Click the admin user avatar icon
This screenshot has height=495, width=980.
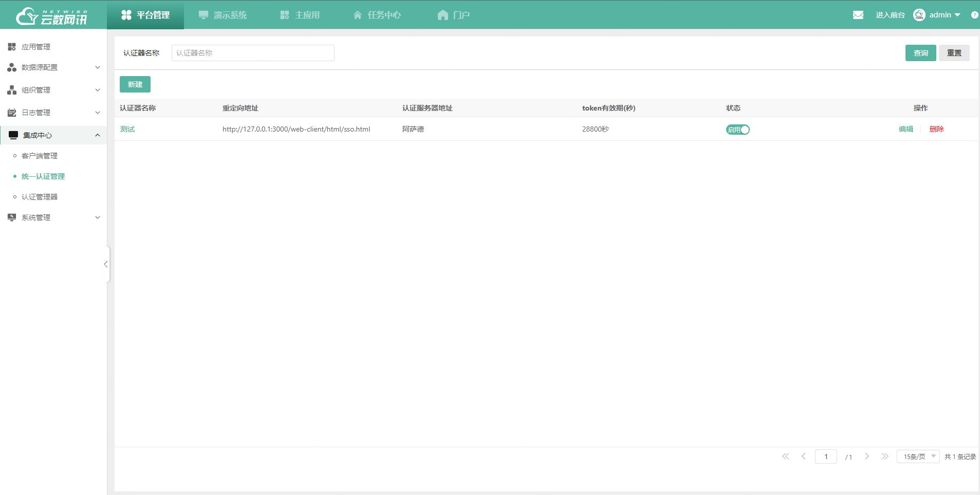919,15
